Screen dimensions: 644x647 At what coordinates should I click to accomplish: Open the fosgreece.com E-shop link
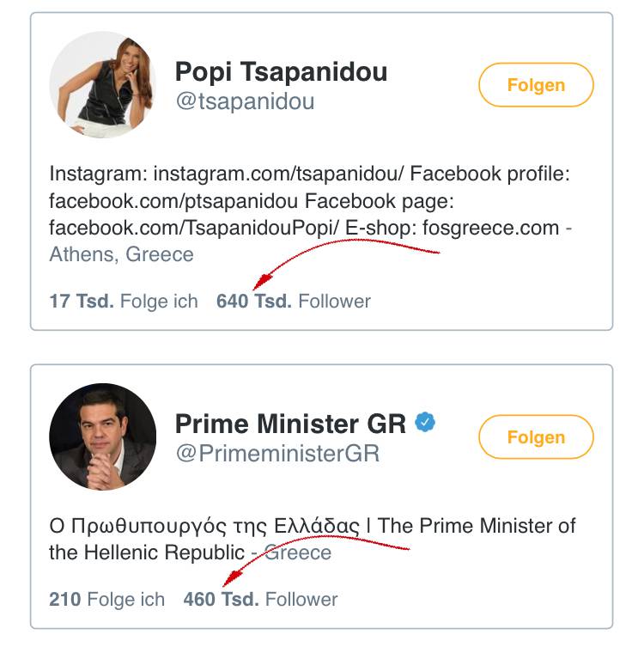(490, 229)
